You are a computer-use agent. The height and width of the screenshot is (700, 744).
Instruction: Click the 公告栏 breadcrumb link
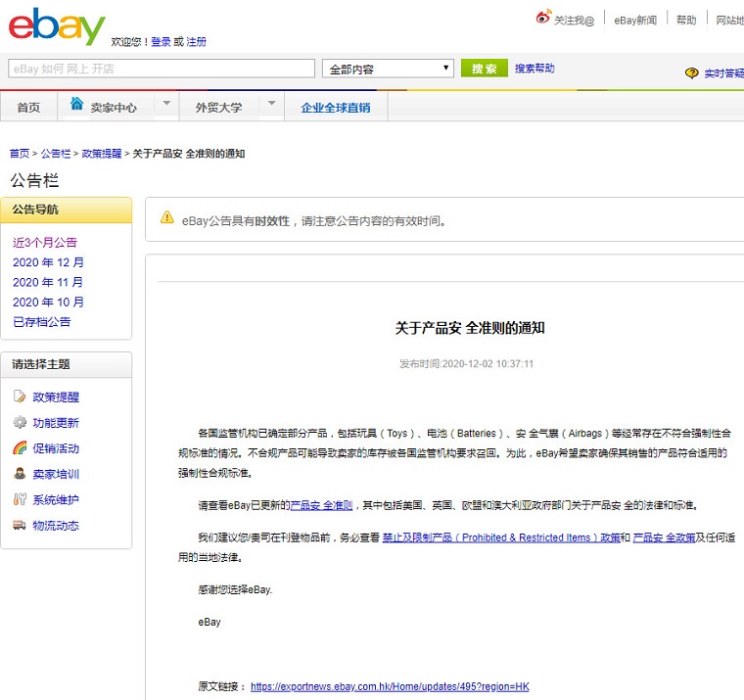pyautogui.click(x=56, y=154)
